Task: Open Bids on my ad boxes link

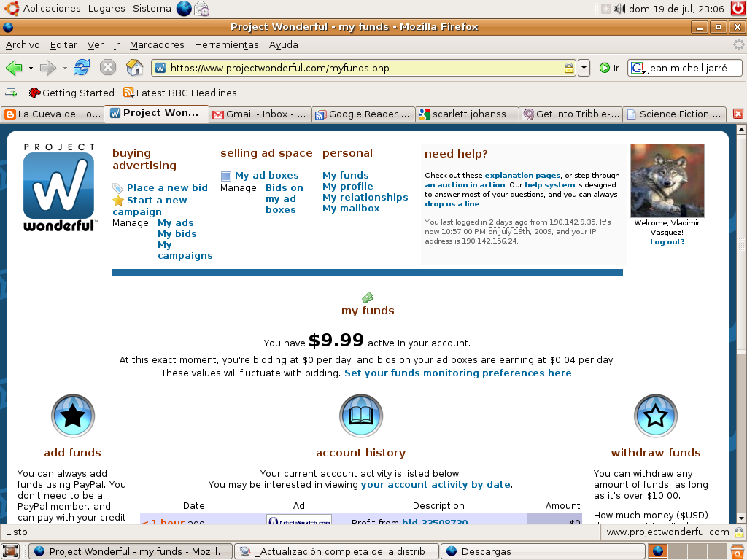Action: tap(285, 198)
